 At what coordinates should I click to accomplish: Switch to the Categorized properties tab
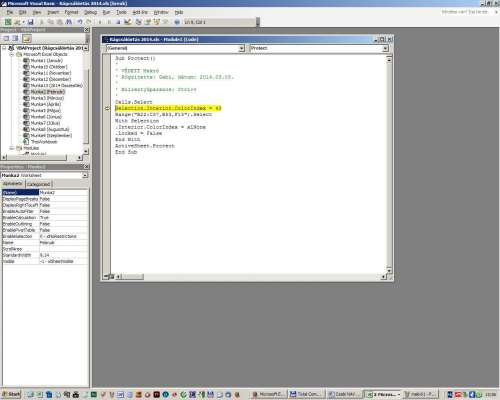[39, 184]
